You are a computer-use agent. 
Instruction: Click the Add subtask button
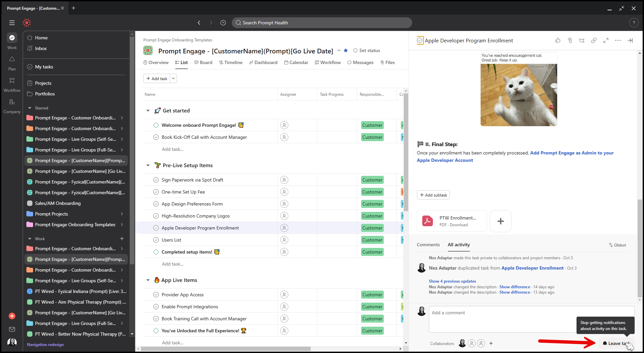pyautogui.click(x=433, y=195)
